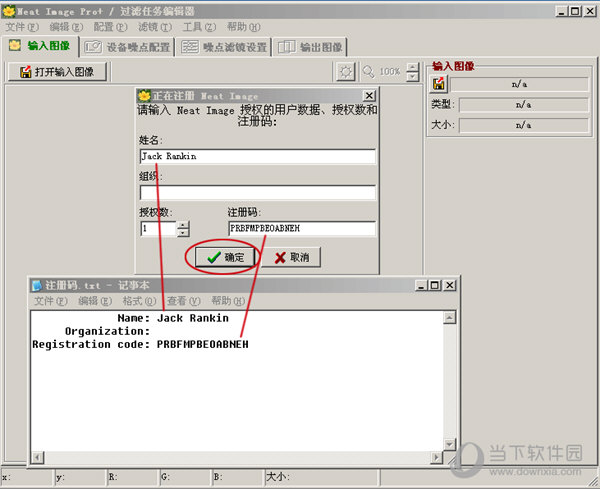Open the 工具 menu
Image resolution: width=600 pixels, height=489 pixels.
click(x=199, y=27)
